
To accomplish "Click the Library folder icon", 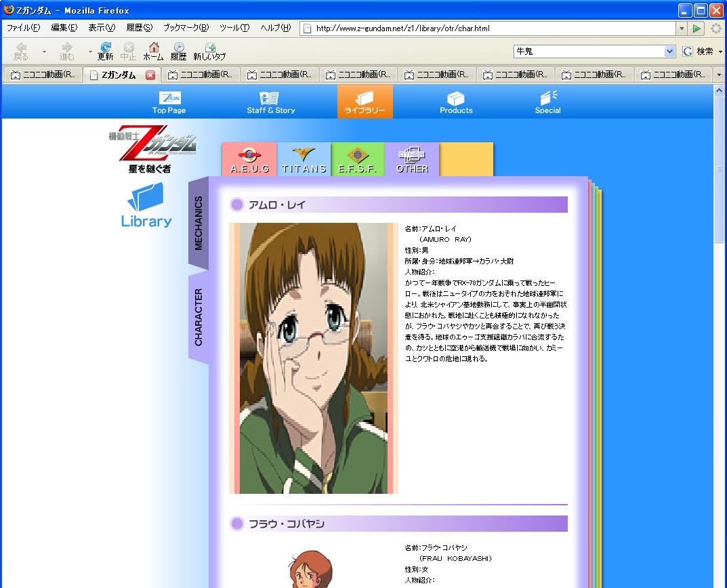I will [x=146, y=205].
